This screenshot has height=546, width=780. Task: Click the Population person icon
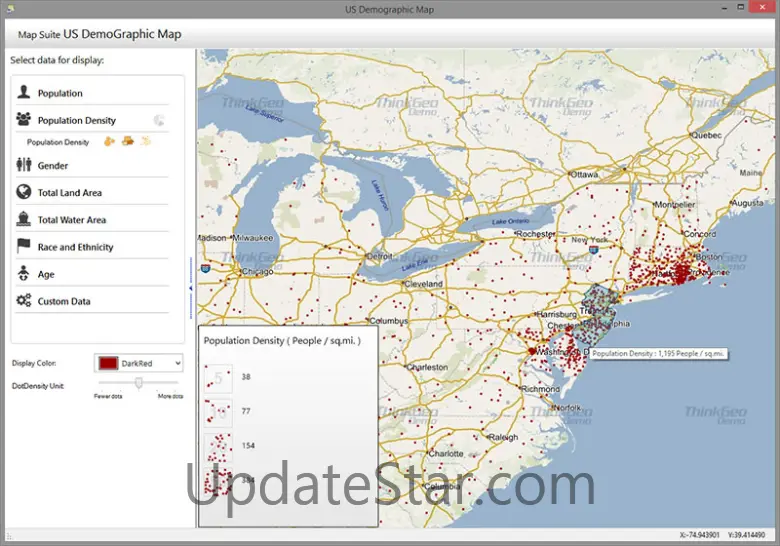[23, 93]
